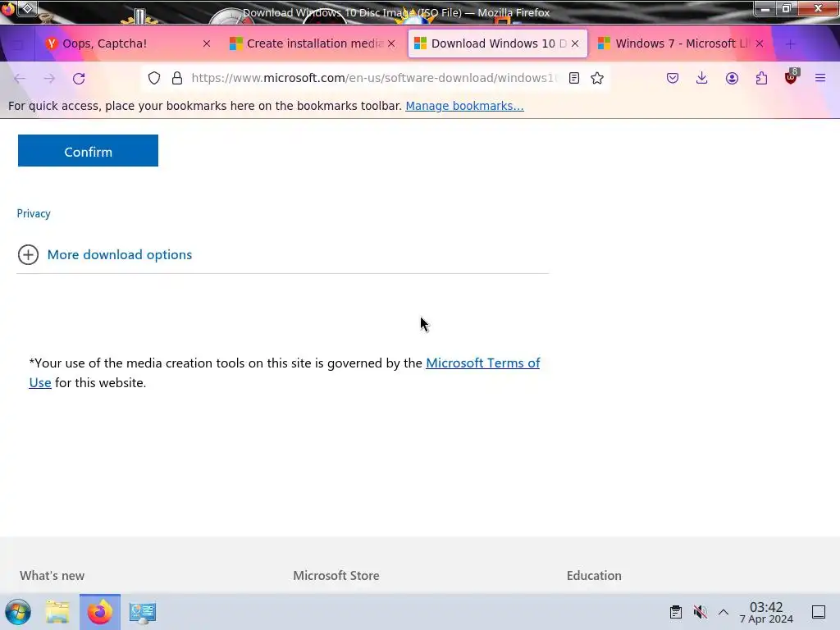Open the list all tabs icon
Image resolution: width=840 pixels, height=630 pixels.
click(x=18, y=44)
